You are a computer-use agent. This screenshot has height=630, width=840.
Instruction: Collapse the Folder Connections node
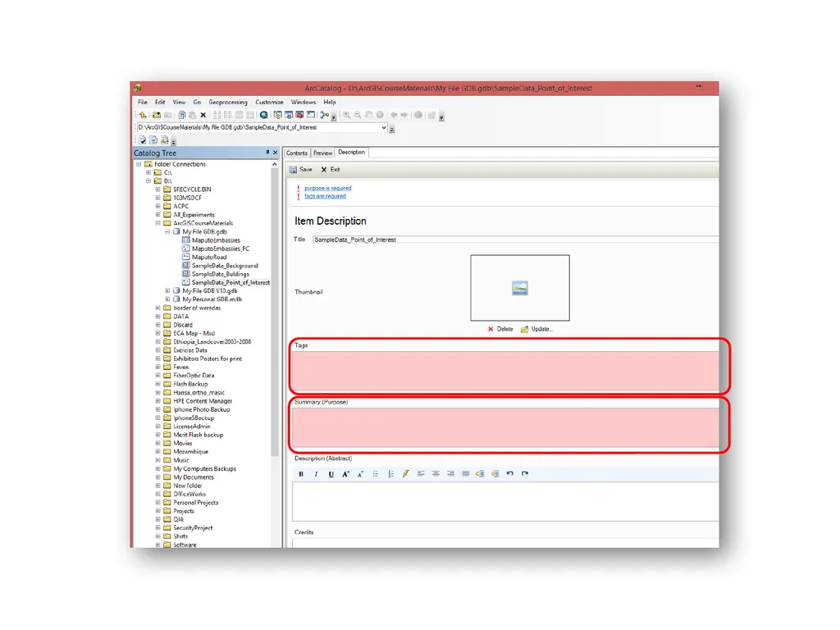tap(139, 164)
